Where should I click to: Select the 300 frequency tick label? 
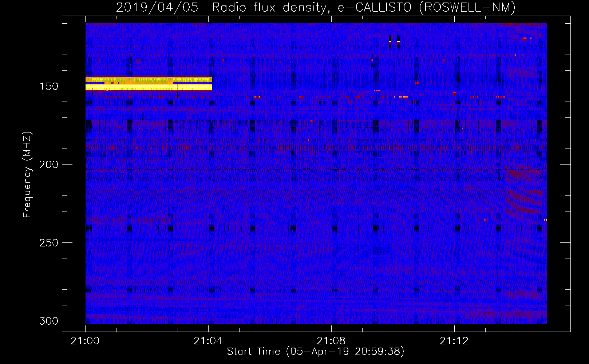tap(49, 321)
